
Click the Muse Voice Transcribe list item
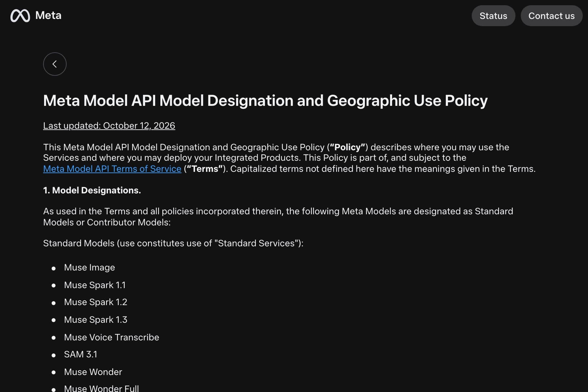point(111,337)
